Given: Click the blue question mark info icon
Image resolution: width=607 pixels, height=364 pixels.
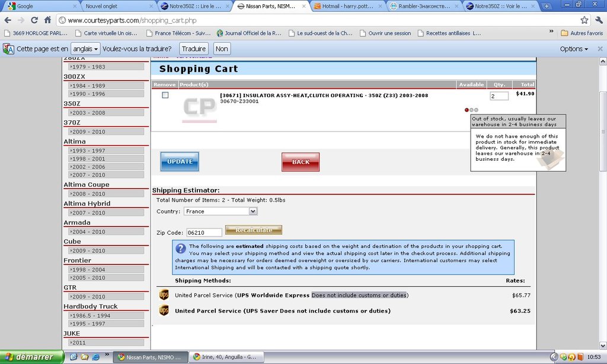Looking at the screenshot, I should pos(180,248).
